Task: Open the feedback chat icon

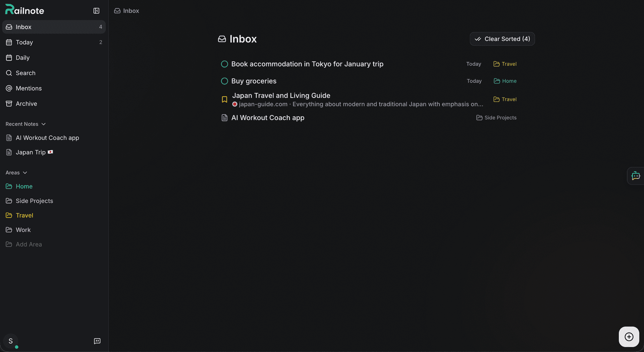Action: pos(97,341)
